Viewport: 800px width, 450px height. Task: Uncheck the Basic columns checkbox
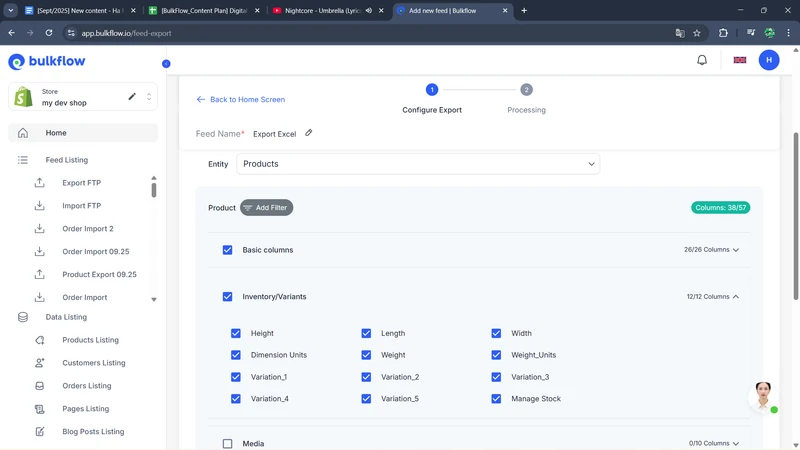pyautogui.click(x=227, y=250)
